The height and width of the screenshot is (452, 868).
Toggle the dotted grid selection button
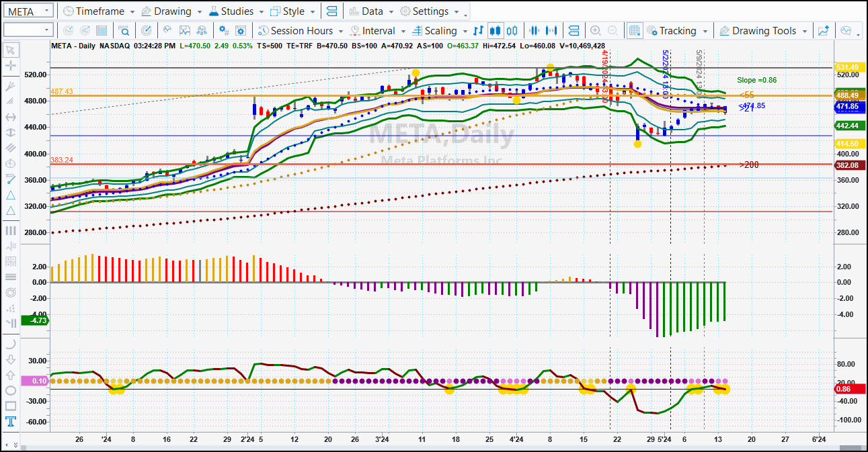point(634,31)
